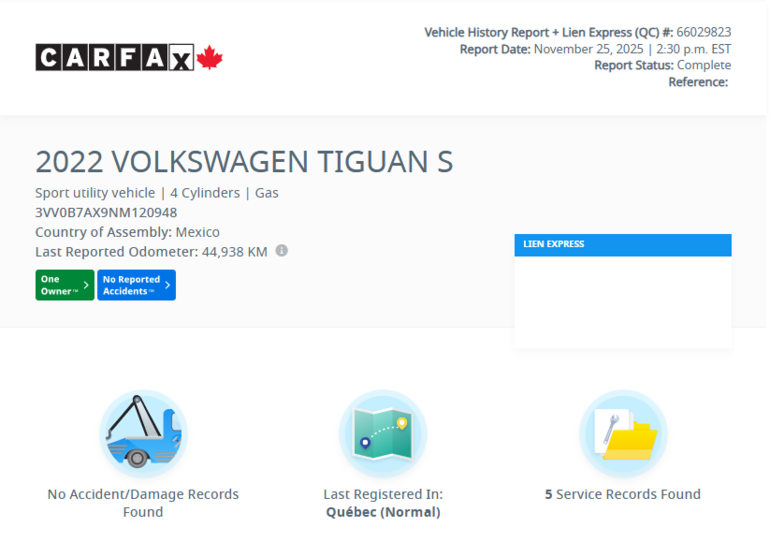This screenshot has width=770, height=542.
Task: Click the 2022 Volkswagen Tiguan S heading
Action: pos(244,162)
